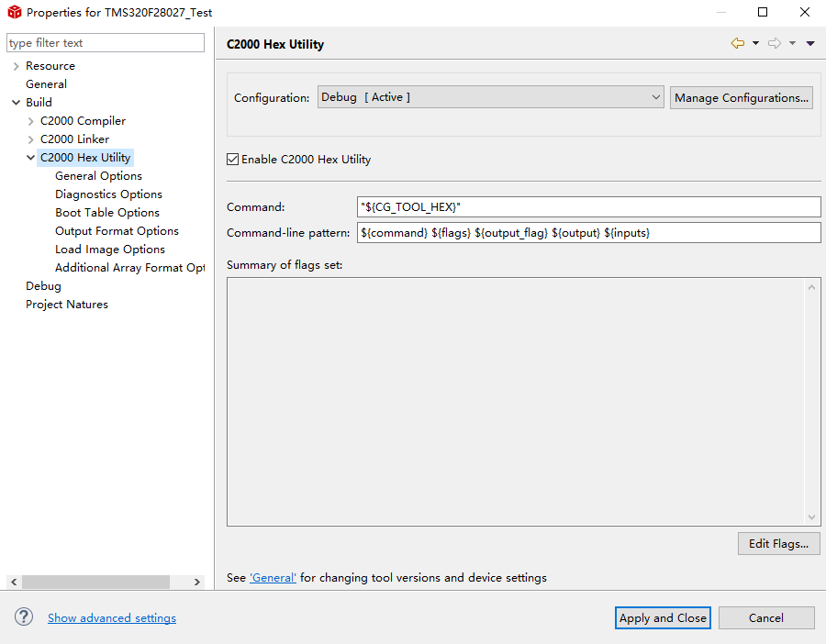Click flags summary scroll down arrow
Screen dimensions: 826x644
812,517
